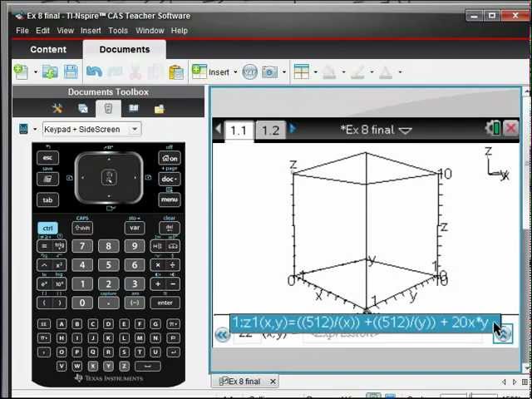
Task: Select the Document Tools wrench icon
Action: (57, 109)
